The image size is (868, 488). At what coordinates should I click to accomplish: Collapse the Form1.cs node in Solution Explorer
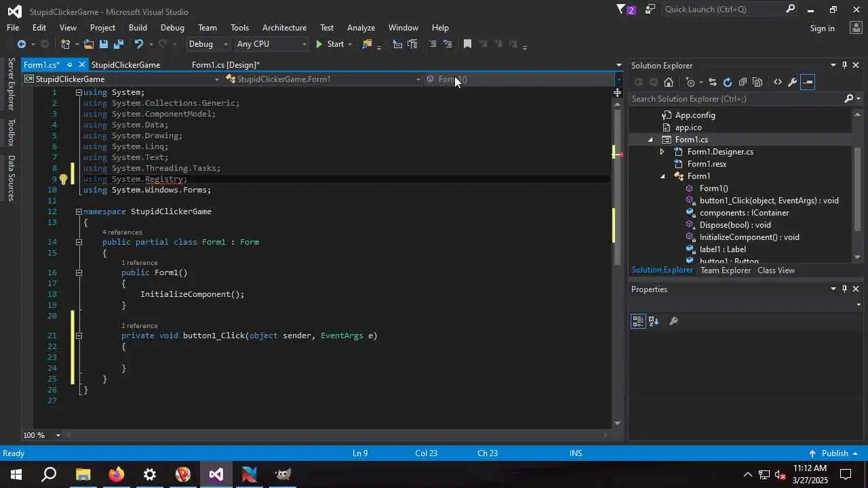click(650, 140)
